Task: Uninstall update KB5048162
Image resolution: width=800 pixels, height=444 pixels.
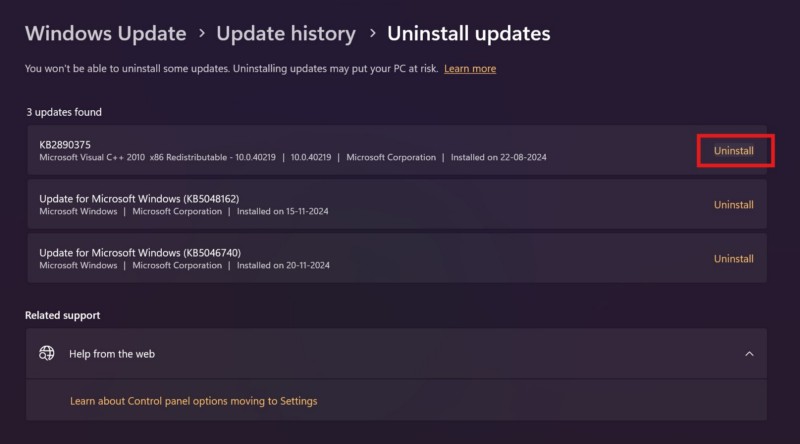Action: click(x=734, y=205)
